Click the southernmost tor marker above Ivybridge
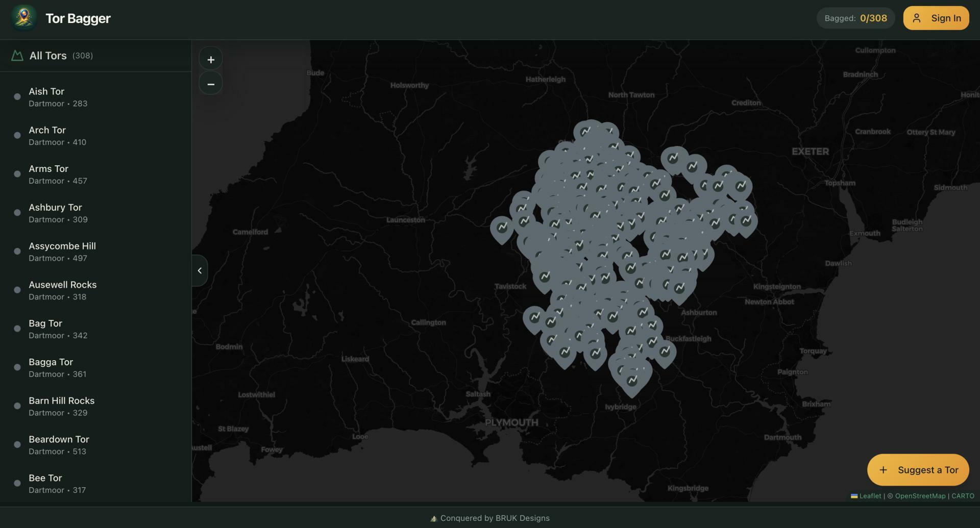 632,381
